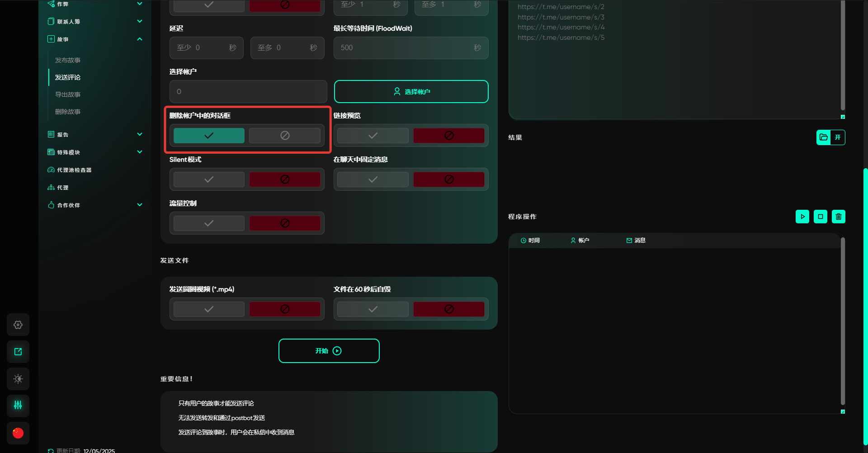Disable 删除帐户中的对话框 via the ban toggle
The image size is (868, 453).
click(285, 136)
